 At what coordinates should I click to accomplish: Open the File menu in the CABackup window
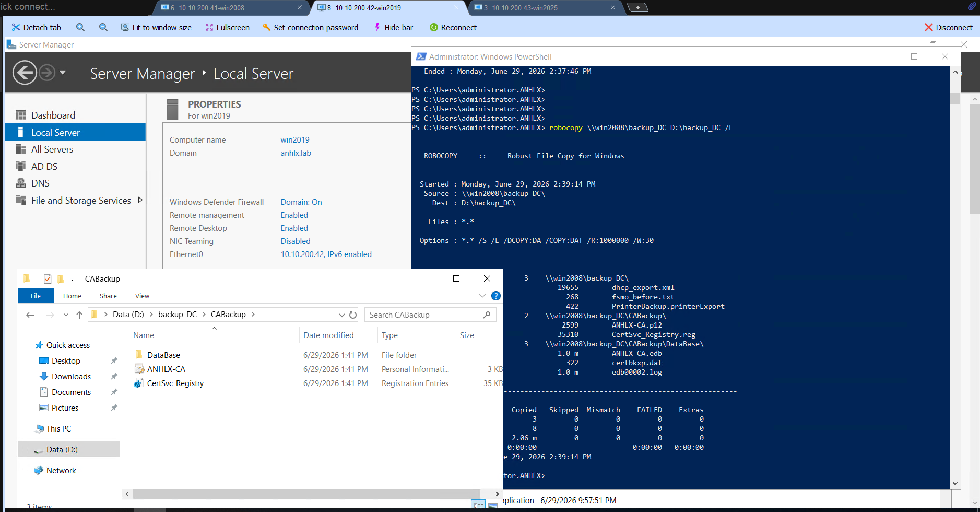[36, 296]
